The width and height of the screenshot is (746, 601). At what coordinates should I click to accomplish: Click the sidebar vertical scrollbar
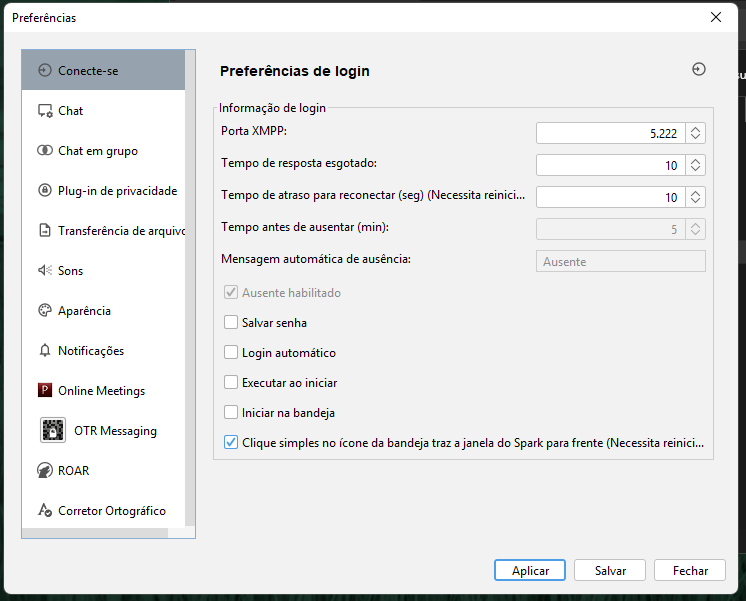coord(190,288)
